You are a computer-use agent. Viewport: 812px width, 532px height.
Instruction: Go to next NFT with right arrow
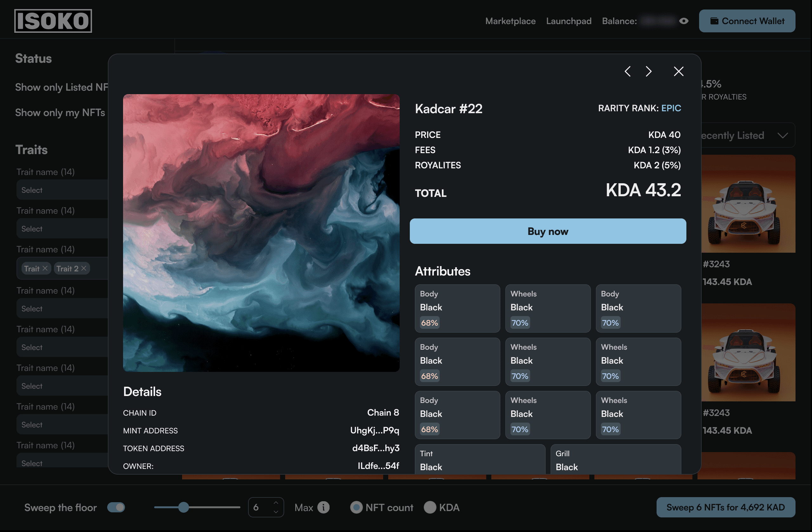point(649,71)
